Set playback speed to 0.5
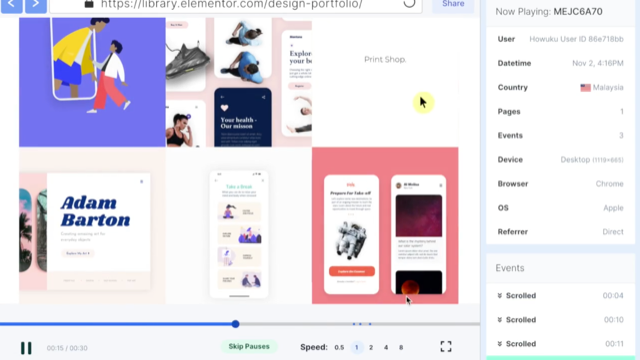 [x=339, y=347]
